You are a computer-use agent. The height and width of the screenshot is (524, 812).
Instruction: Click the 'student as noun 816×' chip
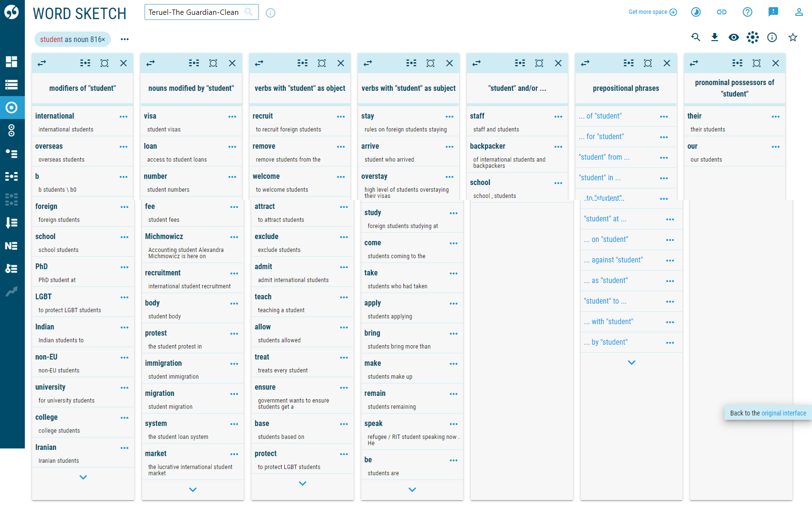(73, 39)
